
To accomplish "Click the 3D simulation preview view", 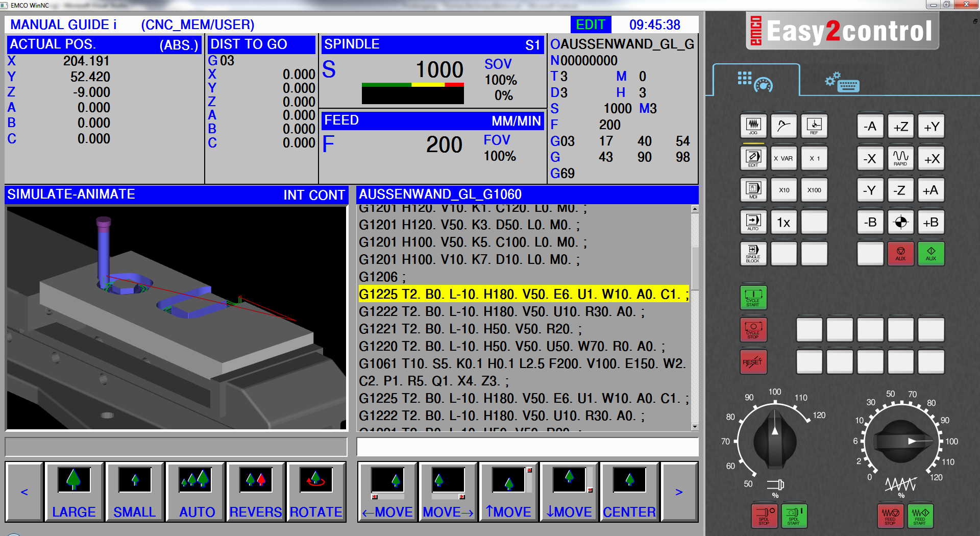I will [x=176, y=318].
